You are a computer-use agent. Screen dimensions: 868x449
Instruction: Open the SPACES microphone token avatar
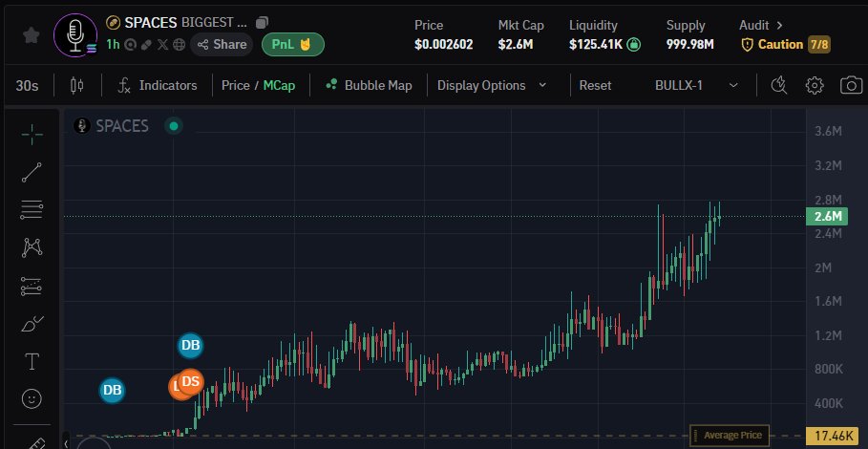[x=75, y=35]
